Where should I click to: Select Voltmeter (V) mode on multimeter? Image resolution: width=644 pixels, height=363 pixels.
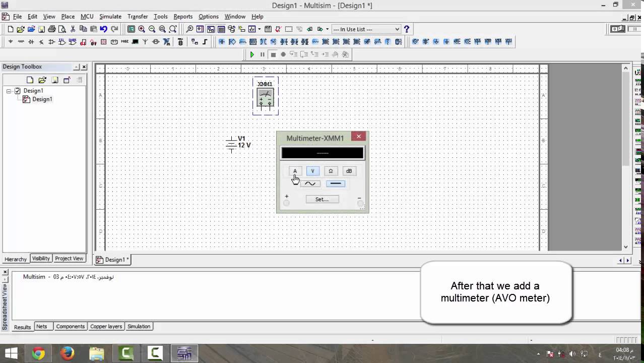tap(312, 171)
